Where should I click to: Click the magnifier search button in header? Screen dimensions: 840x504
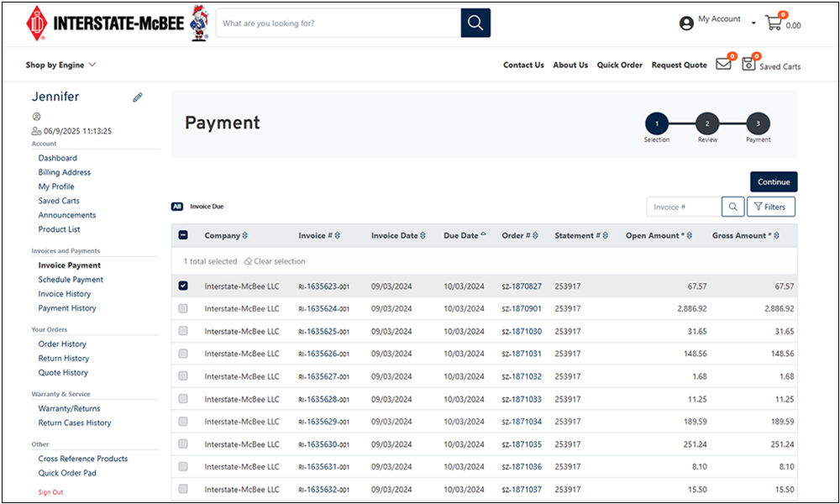pyautogui.click(x=475, y=23)
